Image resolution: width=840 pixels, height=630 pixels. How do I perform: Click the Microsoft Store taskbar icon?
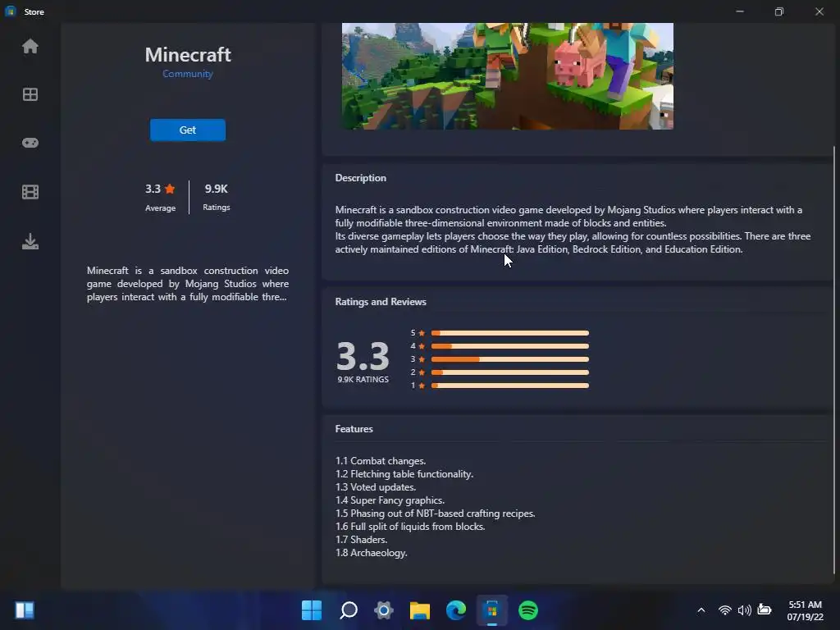(492, 610)
